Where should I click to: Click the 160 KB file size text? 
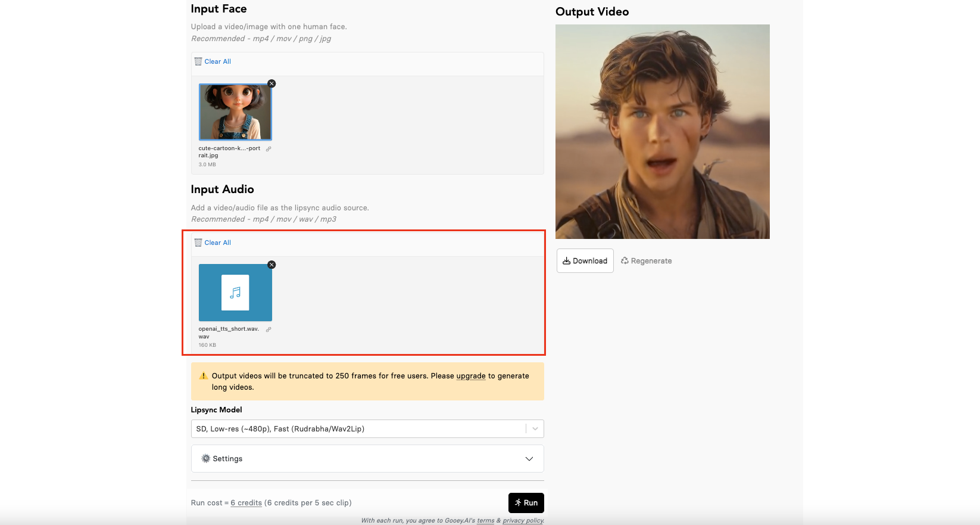point(207,345)
